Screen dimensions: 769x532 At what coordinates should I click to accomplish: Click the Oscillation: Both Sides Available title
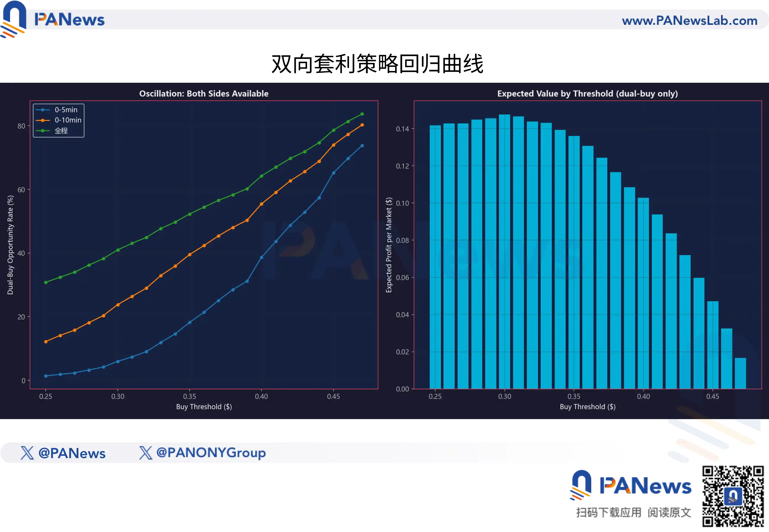coord(203,94)
